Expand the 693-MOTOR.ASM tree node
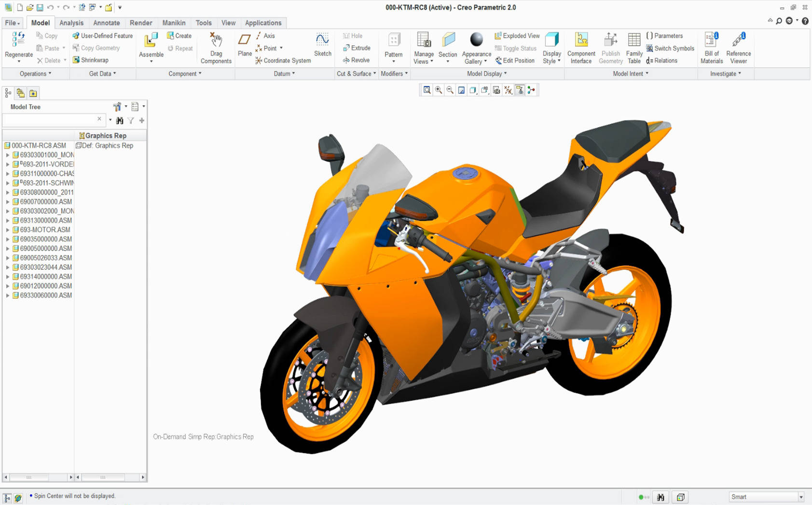 [x=7, y=230]
